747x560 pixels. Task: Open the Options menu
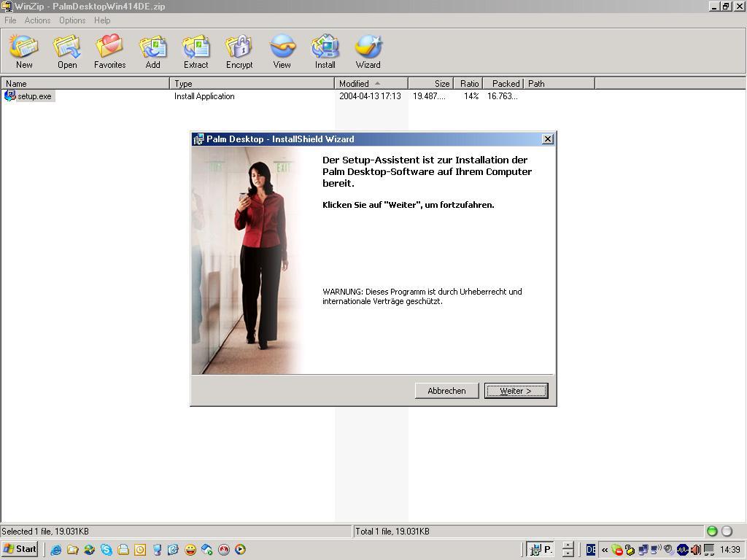pyautogui.click(x=72, y=20)
